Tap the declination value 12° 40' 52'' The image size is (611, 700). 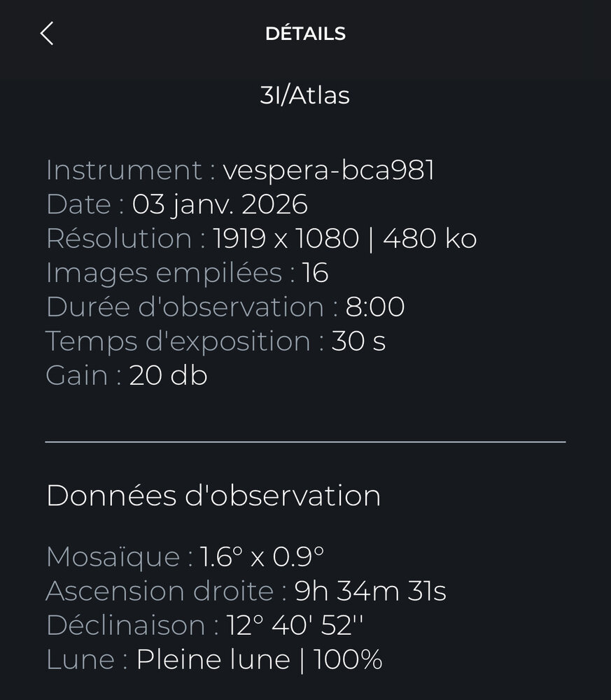(295, 626)
